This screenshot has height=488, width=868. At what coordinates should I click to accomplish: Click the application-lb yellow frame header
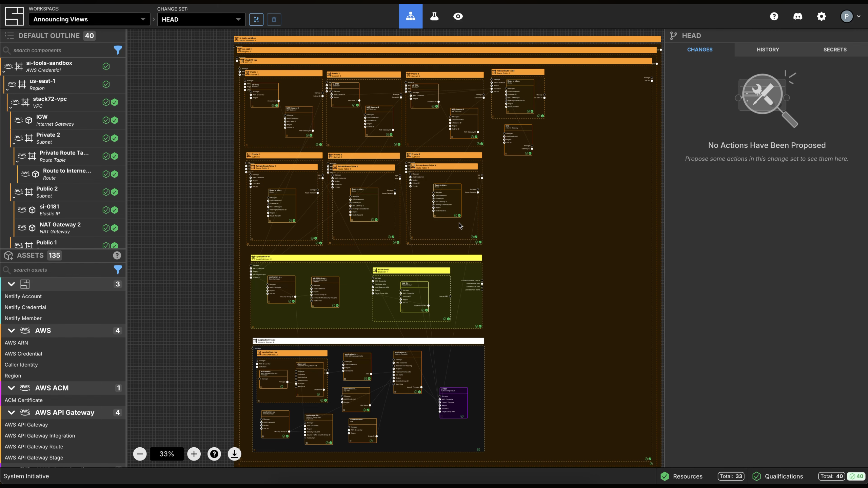366,258
